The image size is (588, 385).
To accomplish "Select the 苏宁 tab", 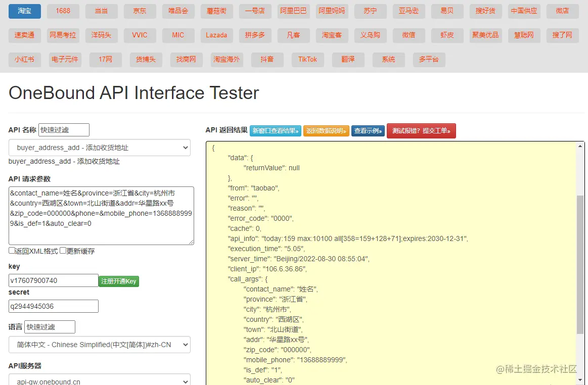I will click(370, 11).
